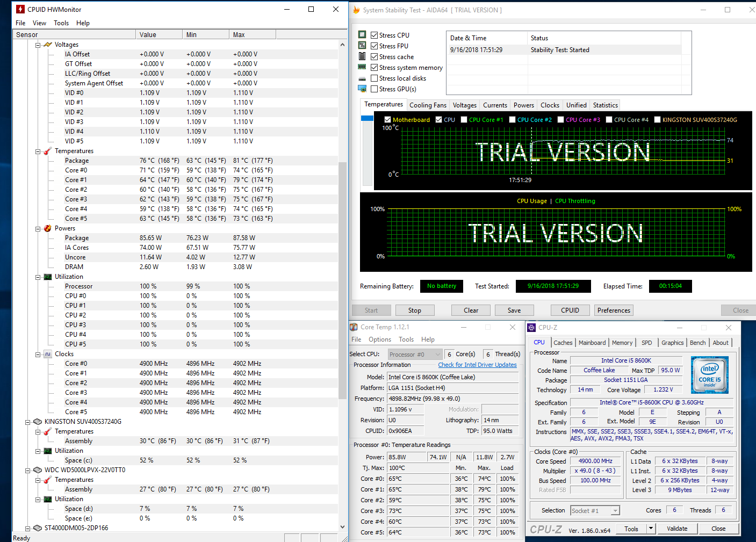The height and width of the screenshot is (542, 756).
Task: Enable the CPU Core #1 graph checkbox
Action: click(x=464, y=120)
